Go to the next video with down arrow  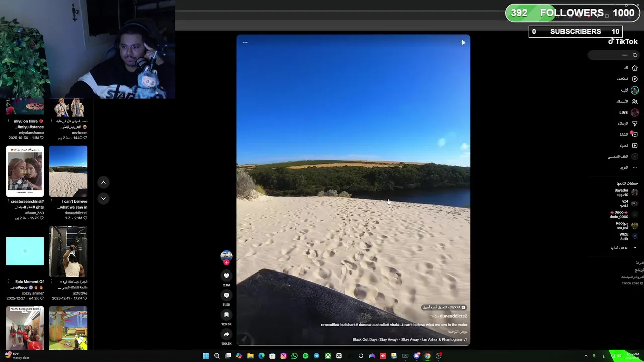coord(103,199)
